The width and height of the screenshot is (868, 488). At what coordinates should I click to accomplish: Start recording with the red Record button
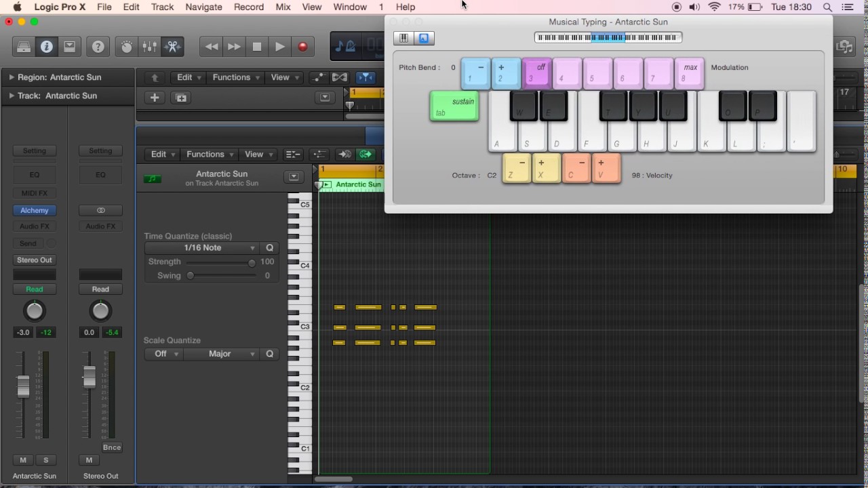click(x=302, y=47)
